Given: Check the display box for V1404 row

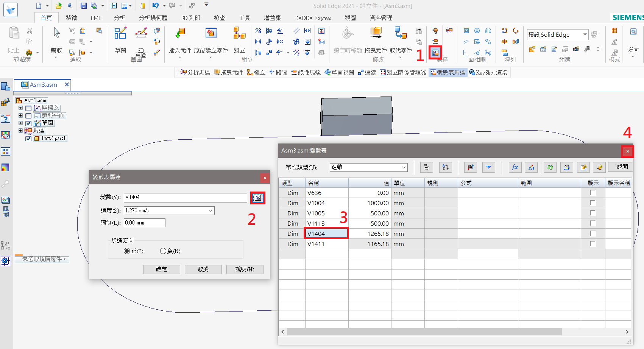Looking at the screenshot, I should pyautogui.click(x=593, y=234).
